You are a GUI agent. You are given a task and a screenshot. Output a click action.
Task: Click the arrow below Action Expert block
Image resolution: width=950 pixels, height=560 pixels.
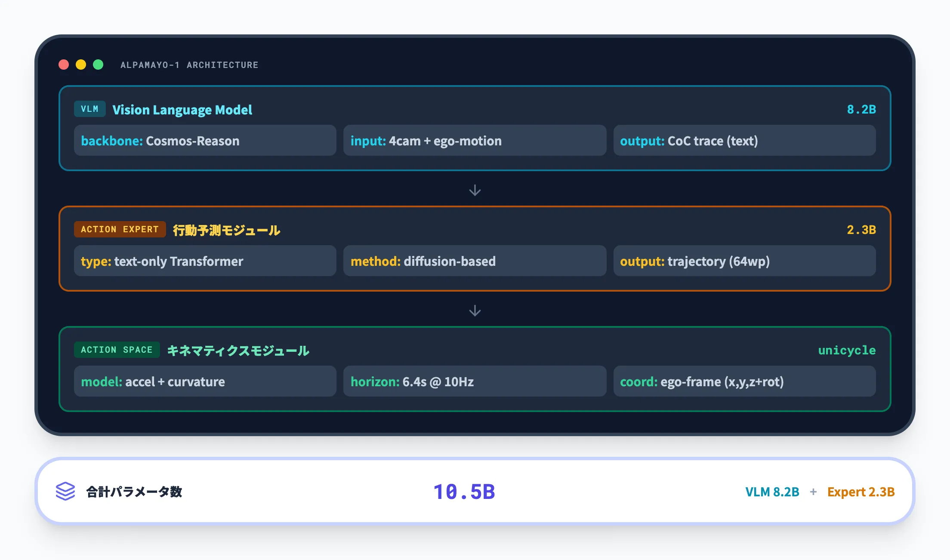tap(475, 311)
